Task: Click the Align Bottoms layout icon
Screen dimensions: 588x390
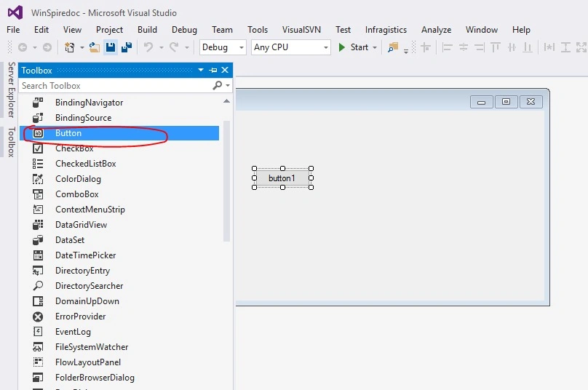Action: [528, 47]
